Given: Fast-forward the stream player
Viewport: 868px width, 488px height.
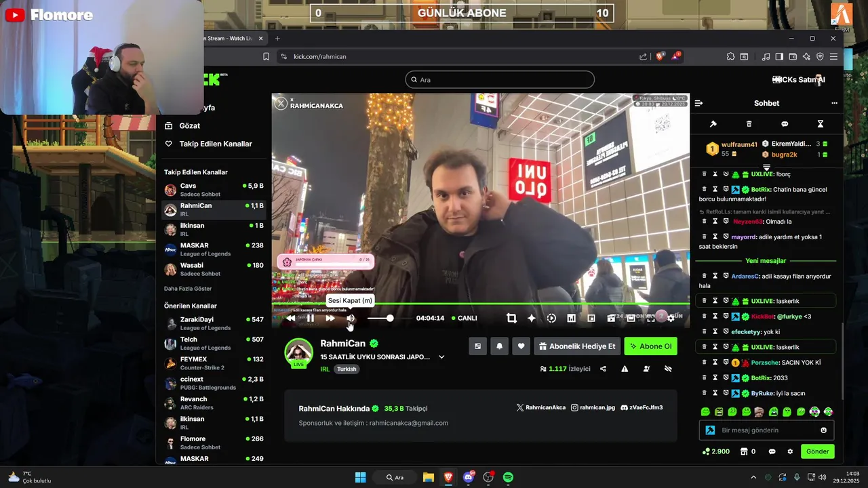Looking at the screenshot, I should click(x=330, y=318).
